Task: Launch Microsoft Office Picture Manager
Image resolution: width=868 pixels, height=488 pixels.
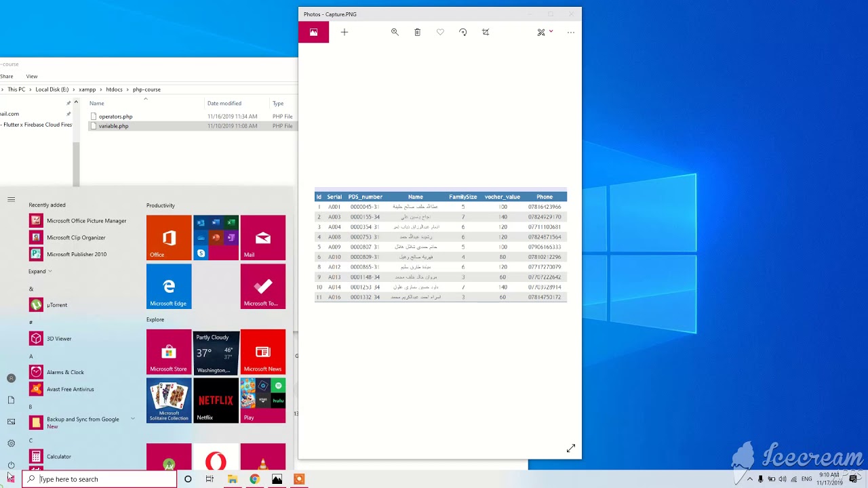Action: click(x=78, y=220)
